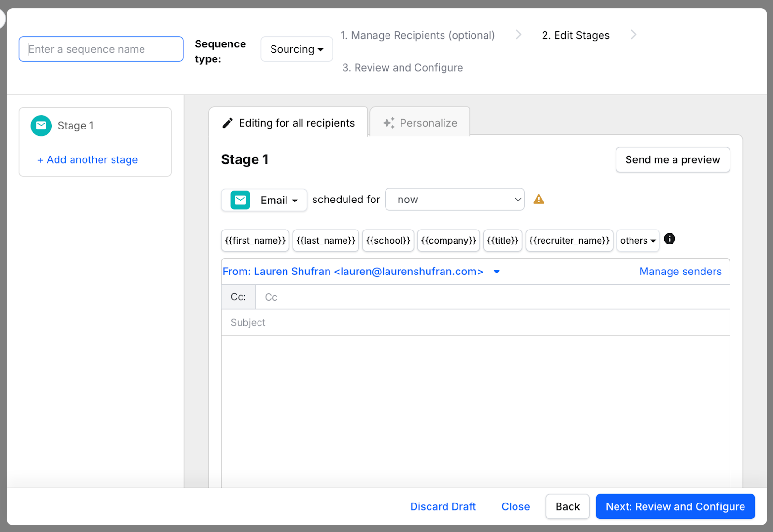The height and width of the screenshot is (532, 773).
Task: Open the Email channel type dropdown
Action: coord(264,200)
